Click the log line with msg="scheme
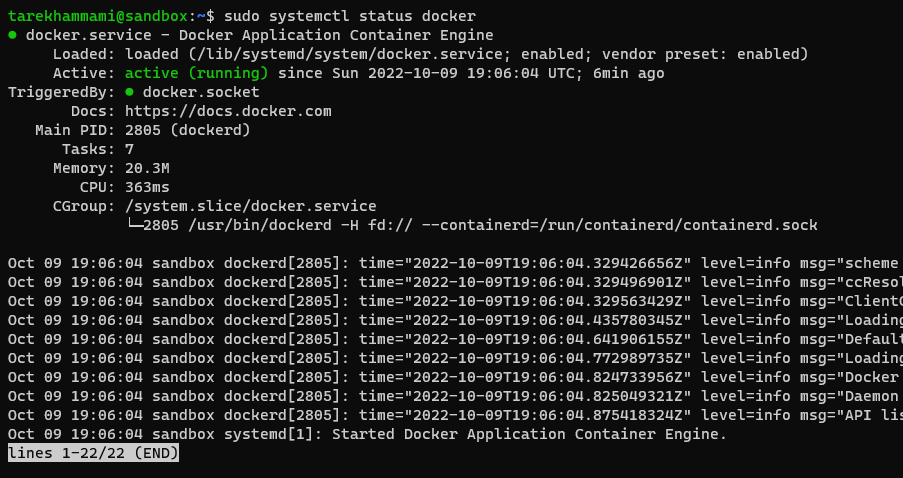 [x=456, y=263]
